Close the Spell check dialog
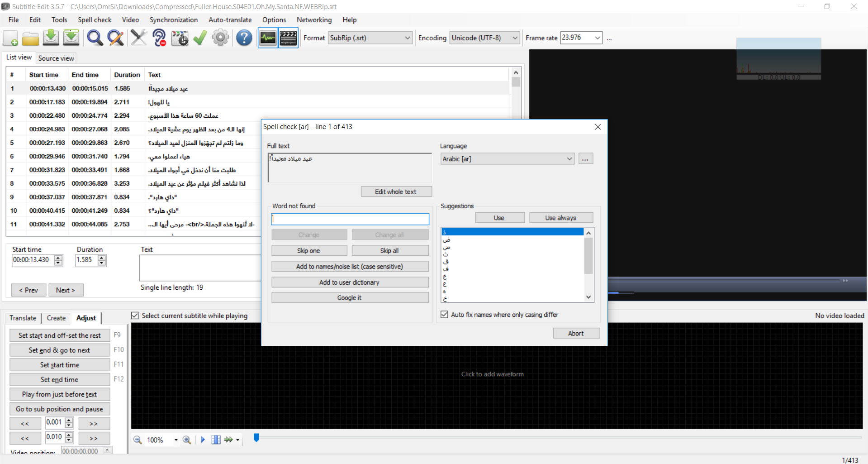This screenshot has width=868, height=464. pyautogui.click(x=598, y=127)
